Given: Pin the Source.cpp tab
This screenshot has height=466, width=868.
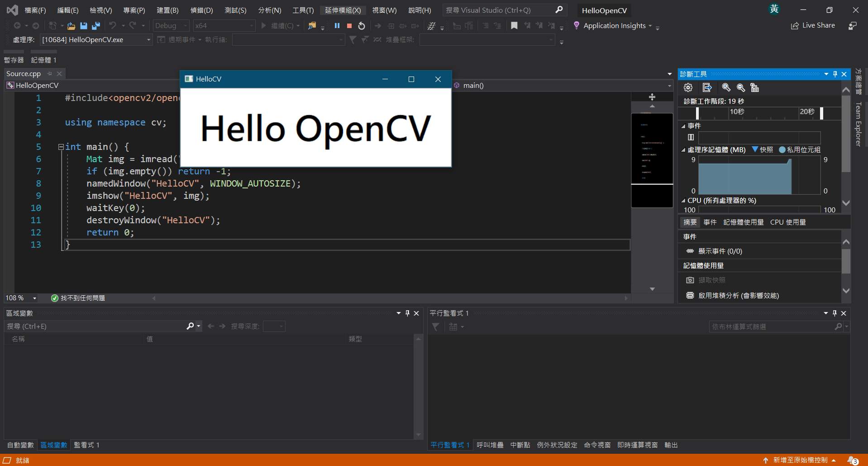Looking at the screenshot, I should 50,73.
